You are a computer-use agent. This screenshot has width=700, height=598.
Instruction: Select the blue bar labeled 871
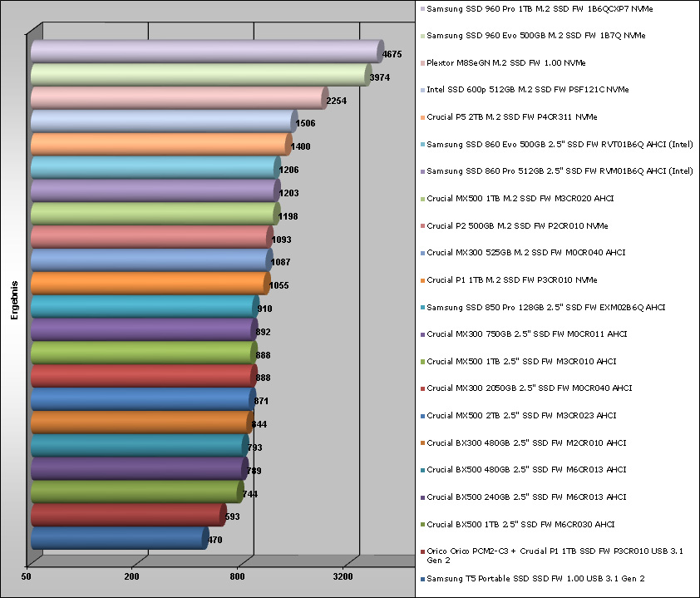[x=143, y=399]
